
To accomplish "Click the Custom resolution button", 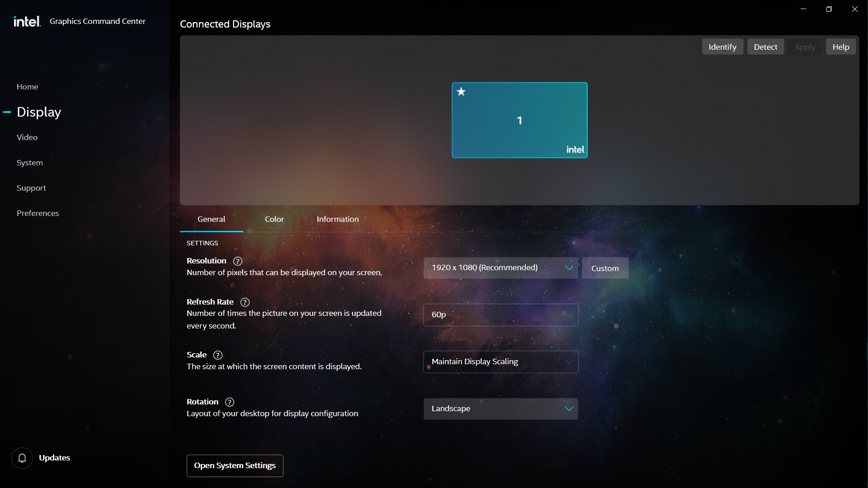I will pos(605,267).
